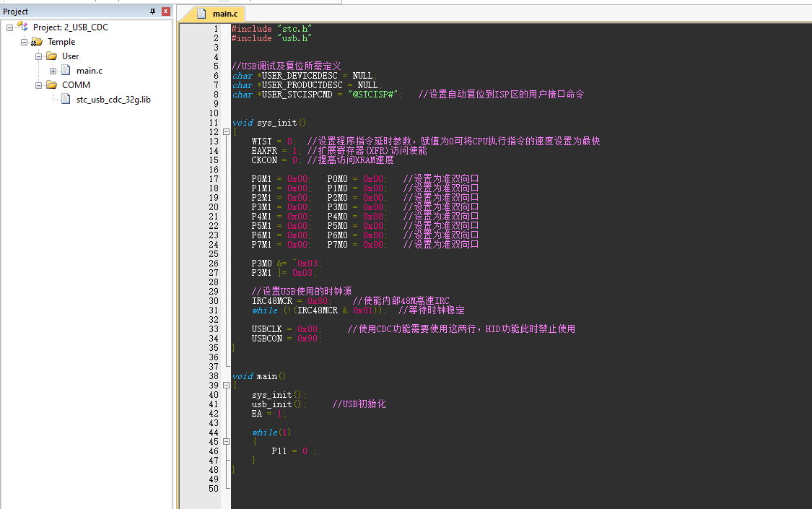Click the main.c file icon in tree
The height and width of the screenshot is (509, 812).
pos(66,71)
